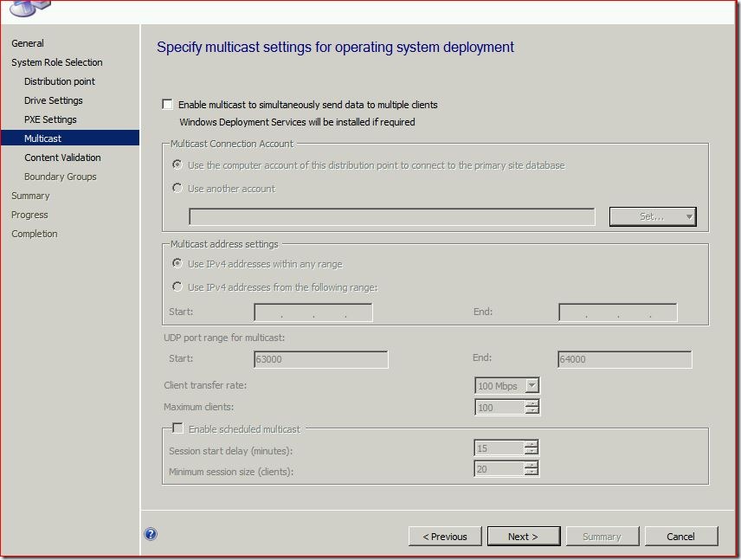Open the Content Validation page
This screenshot has width=741, height=560.
(62, 158)
